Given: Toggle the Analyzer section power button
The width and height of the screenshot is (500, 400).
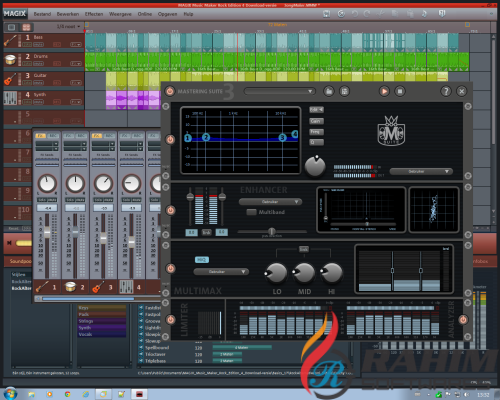Looking at the screenshot, I should (463, 319).
